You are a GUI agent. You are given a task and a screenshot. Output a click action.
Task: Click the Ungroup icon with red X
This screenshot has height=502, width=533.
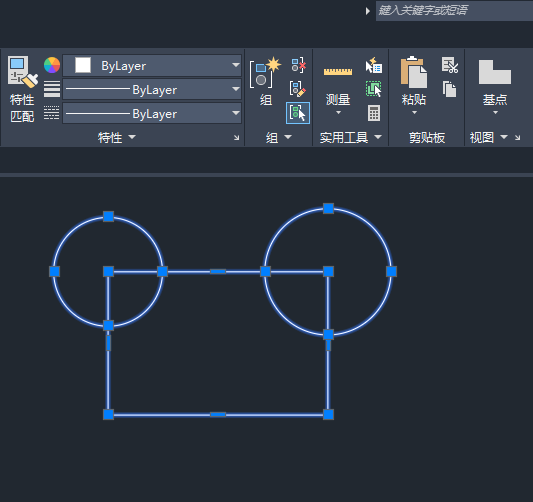click(298, 65)
